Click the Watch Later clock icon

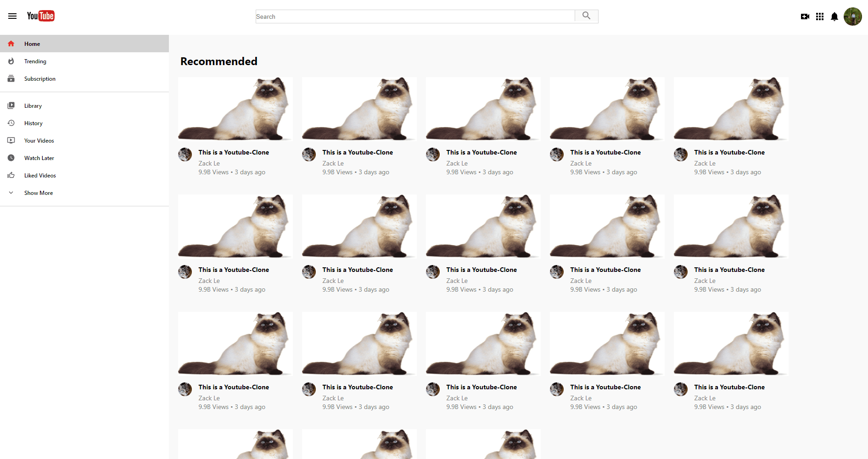11,158
